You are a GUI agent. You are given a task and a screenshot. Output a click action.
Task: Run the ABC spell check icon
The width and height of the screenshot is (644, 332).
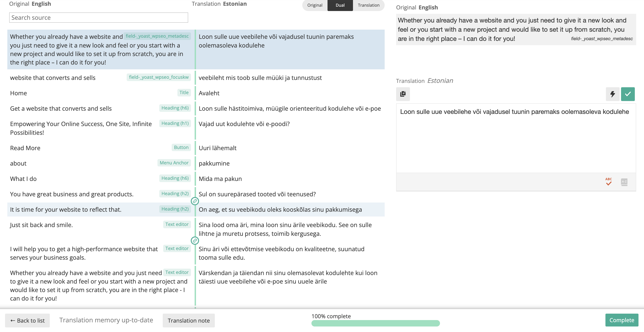pos(608,182)
